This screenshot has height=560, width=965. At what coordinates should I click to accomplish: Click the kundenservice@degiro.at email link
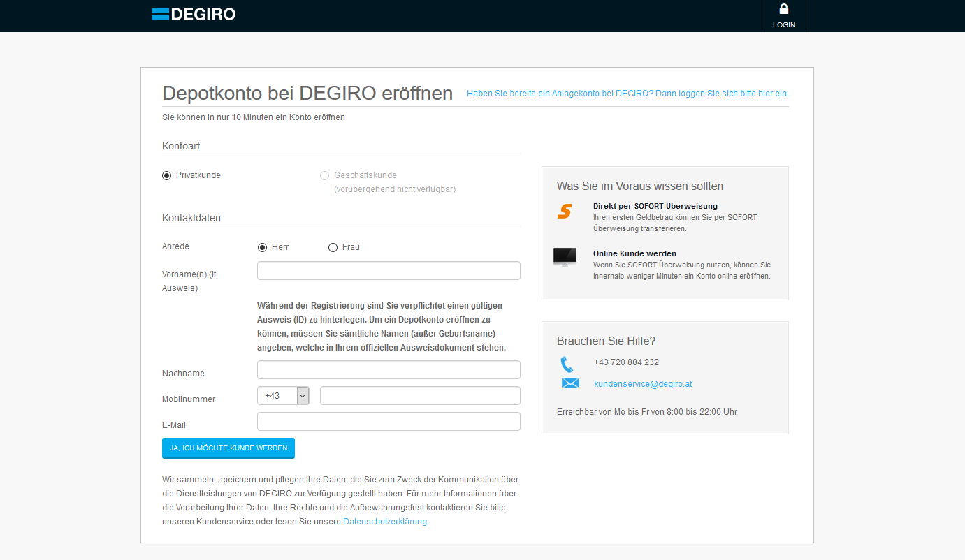click(x=643, y=384)
